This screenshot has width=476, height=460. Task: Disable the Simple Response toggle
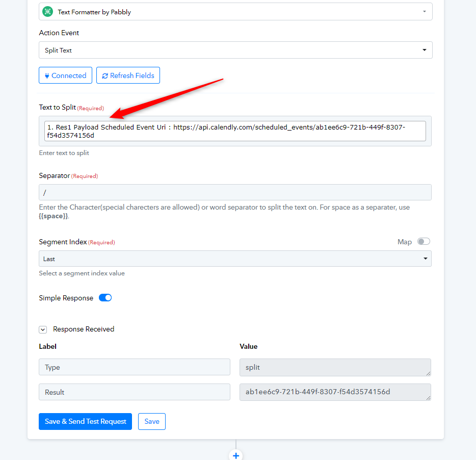pos(105,298)
